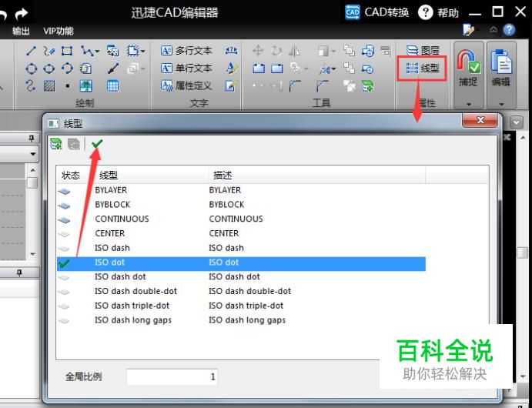Click the dimension measurement icon in text group
The height and width of the screenshot is (408, 532).
pyautogui.click(x=232, y=51)
